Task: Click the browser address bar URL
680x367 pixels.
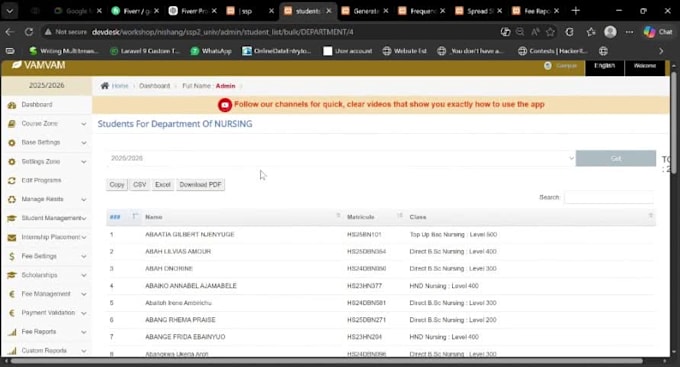Action: click(222, 32)
